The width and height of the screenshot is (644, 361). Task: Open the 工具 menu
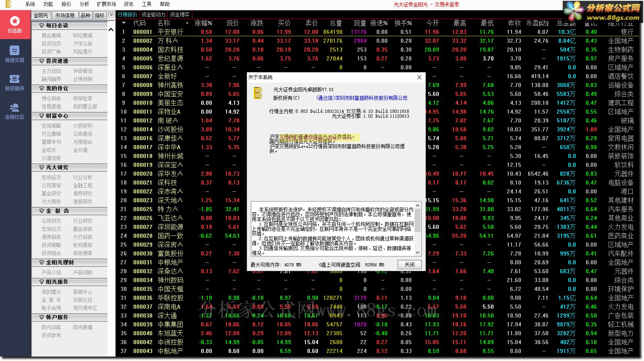(147, 4)
